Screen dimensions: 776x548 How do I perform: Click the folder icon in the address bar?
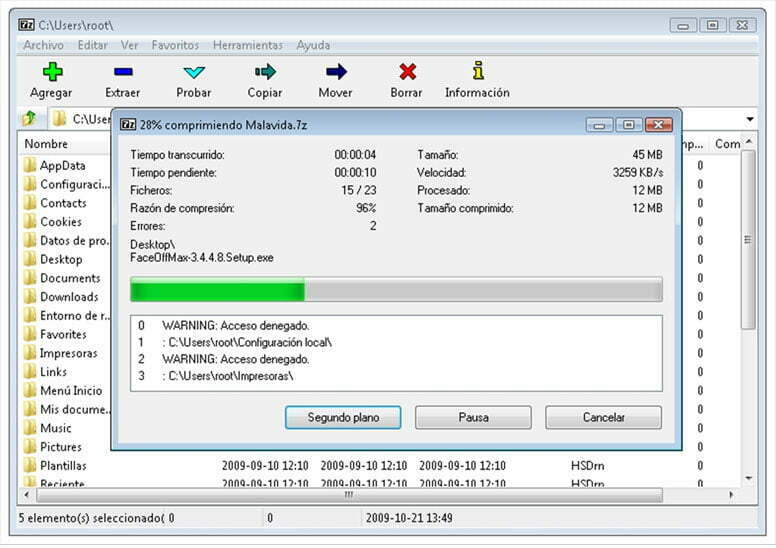pos(59,118)
